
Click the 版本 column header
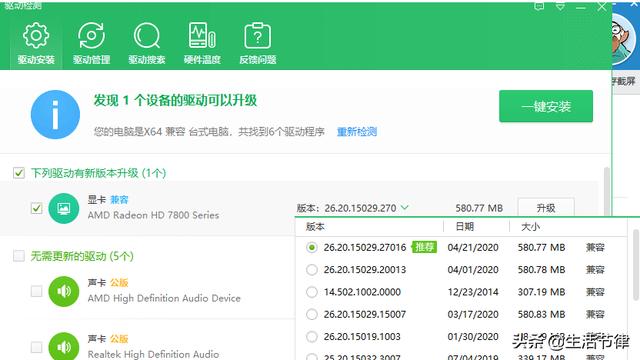tap(315, 227)
